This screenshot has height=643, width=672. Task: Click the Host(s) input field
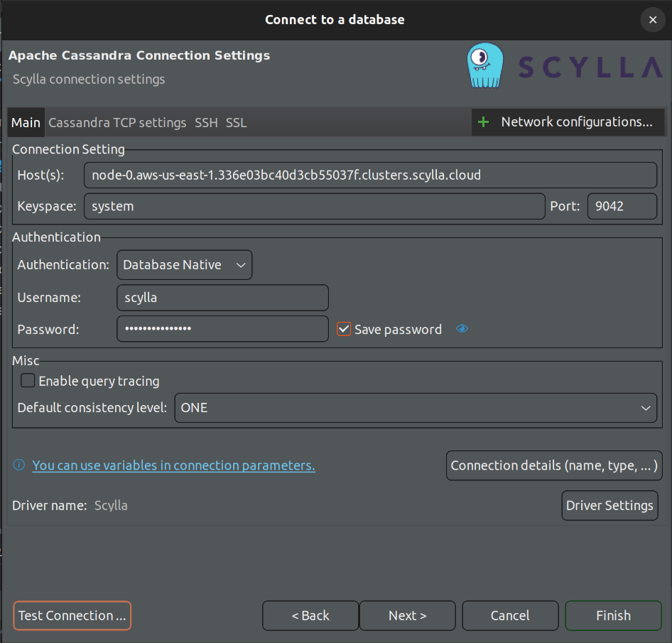[370, 175]
